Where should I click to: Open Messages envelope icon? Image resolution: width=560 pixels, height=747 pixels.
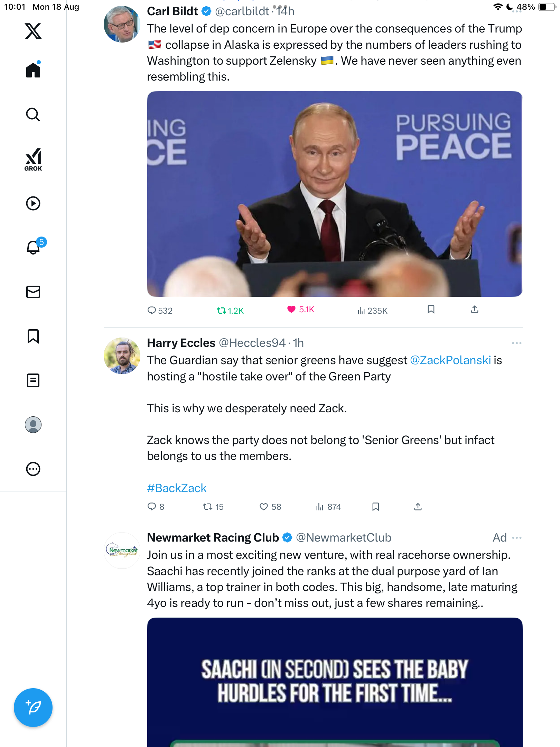coord(33,292)
